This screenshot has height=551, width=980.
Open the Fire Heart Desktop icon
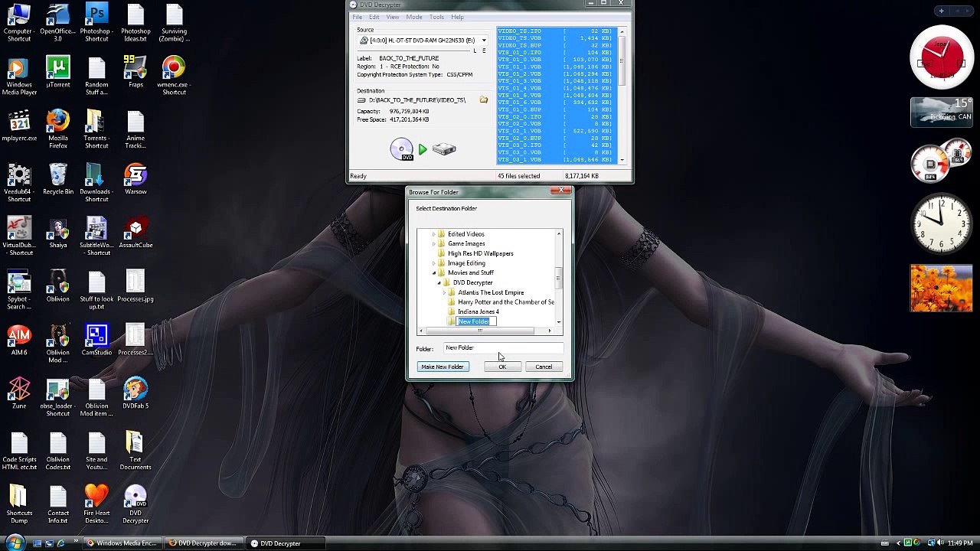96,505
